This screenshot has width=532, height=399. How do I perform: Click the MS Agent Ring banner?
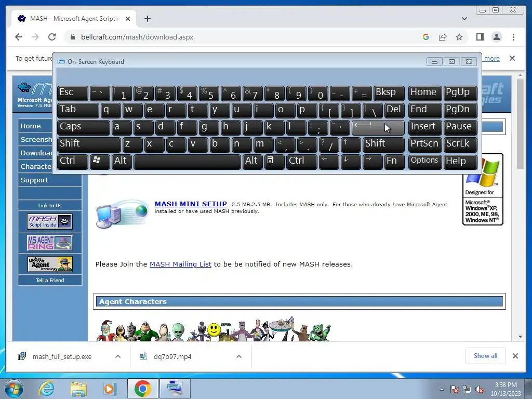point(50,243)
